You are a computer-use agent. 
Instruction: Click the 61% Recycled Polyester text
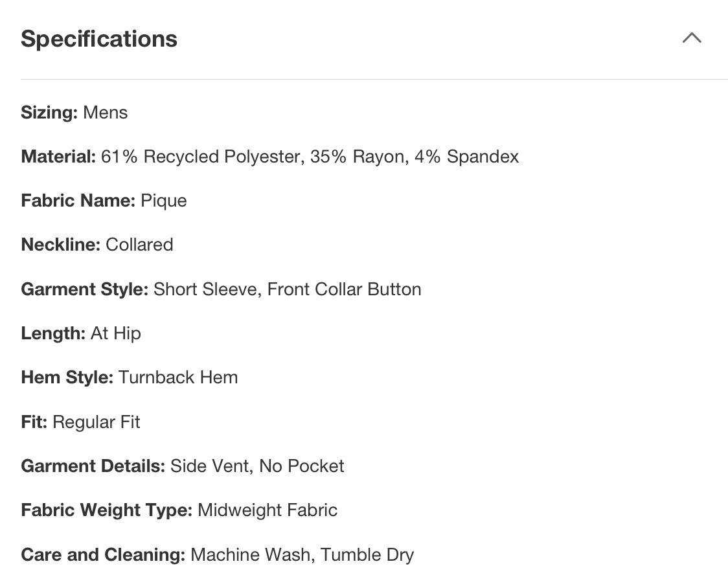click(201, 157)
